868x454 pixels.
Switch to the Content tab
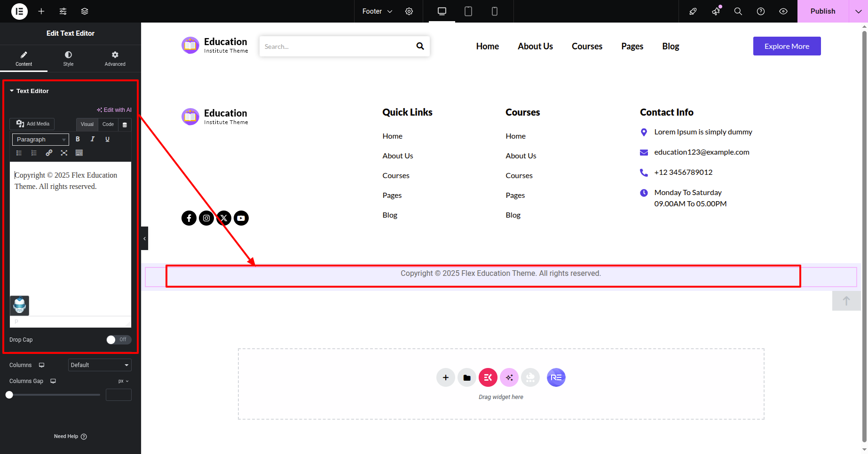[x=24, y=58]
